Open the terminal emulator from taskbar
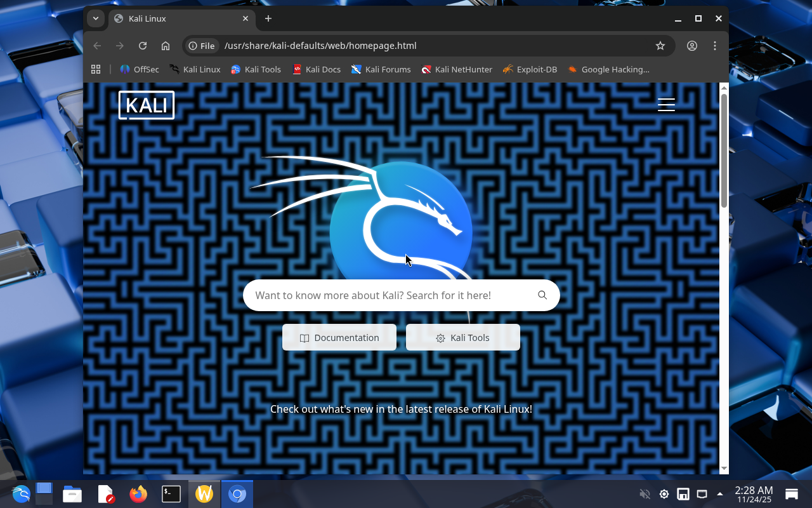The height and width of the screenshot is (508, 812). pos(171,494)
